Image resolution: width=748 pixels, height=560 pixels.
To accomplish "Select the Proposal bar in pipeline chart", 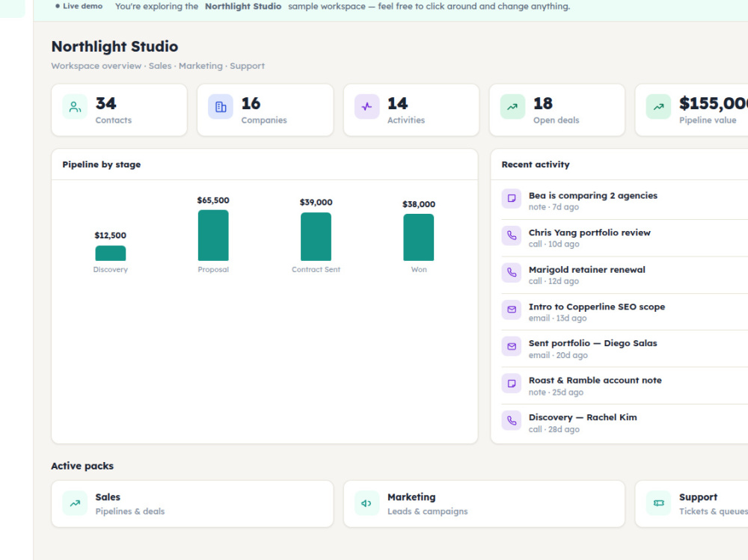I will click(x=213, y=236).
